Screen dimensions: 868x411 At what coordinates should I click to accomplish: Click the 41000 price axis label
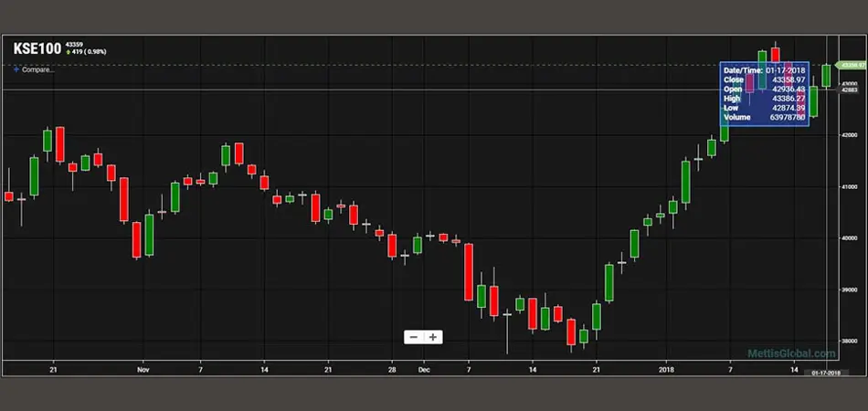coord(850,187)
